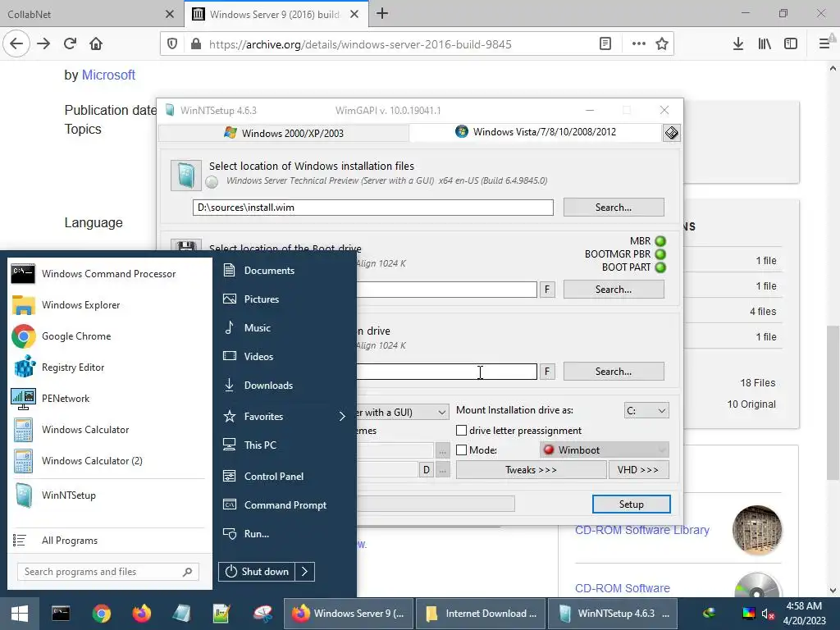Click F button next to boot drive field
This screenshot has height=630, width=840.
coord(547,290)
